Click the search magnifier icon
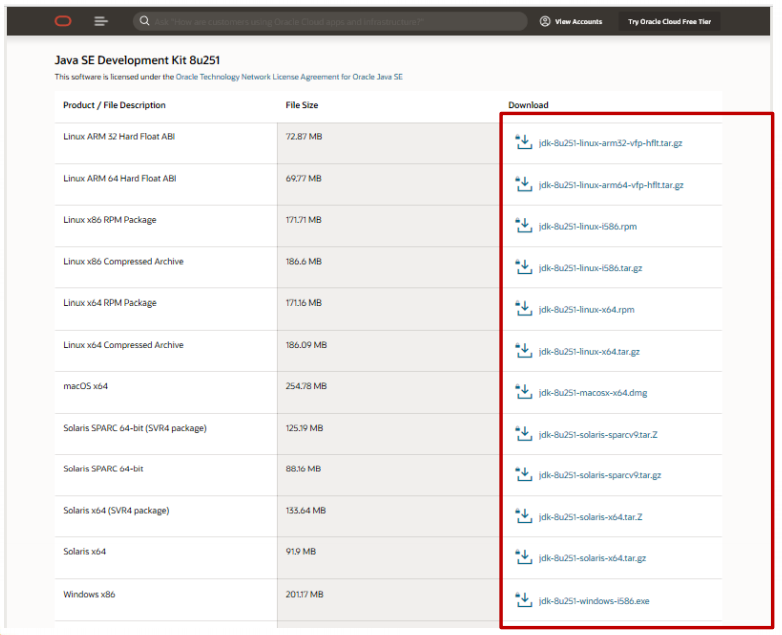Screen dimensions: 782x635 tap(145, 21)
